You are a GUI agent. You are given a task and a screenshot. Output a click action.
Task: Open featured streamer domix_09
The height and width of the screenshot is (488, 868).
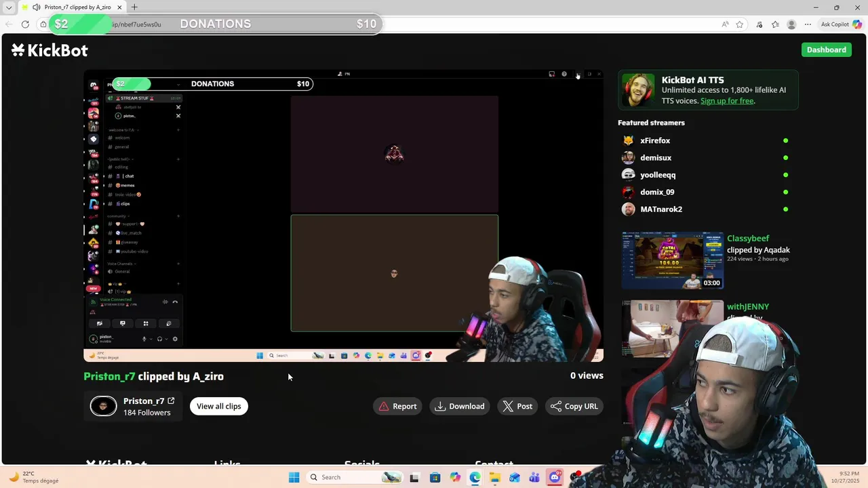[x=657, y=192]
